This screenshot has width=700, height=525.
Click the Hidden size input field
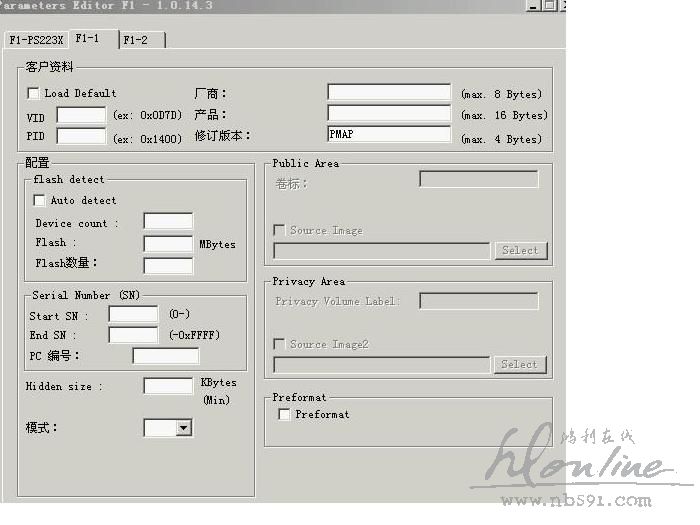[x=168, y=386]
